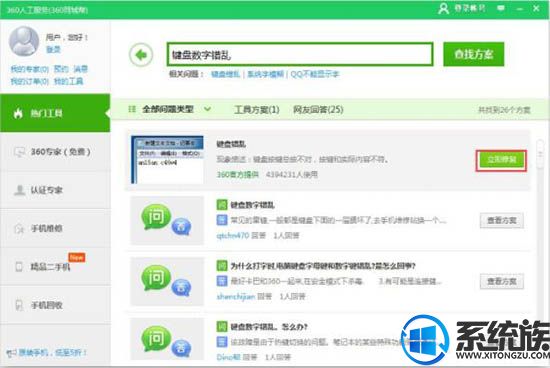Click the Q&A thumbnail beside 为什么打字时…

[167, 281]
